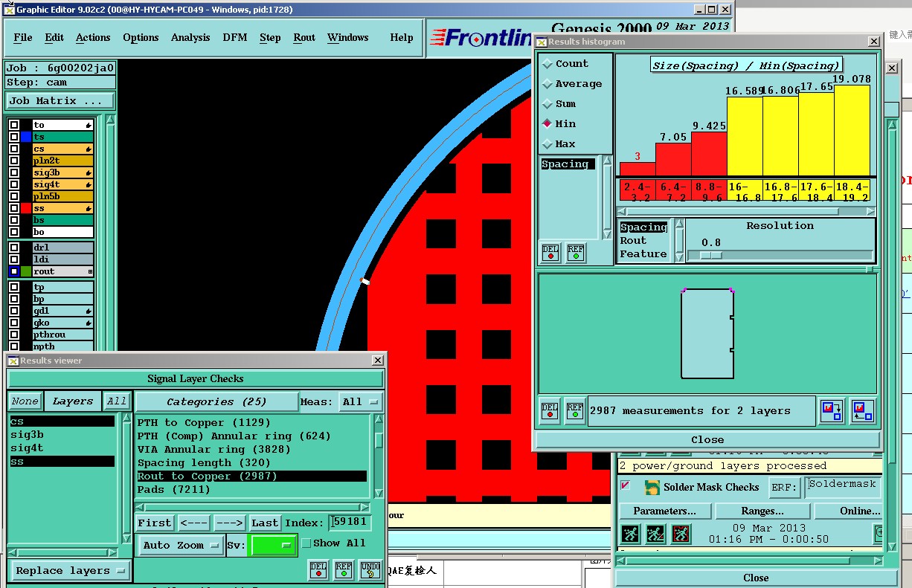Click DEL icon beside measurements status text

[550, 411]
